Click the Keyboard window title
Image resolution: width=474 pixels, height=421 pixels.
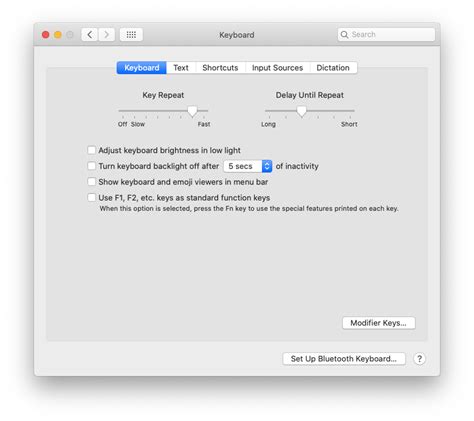(x=237, y=35)
